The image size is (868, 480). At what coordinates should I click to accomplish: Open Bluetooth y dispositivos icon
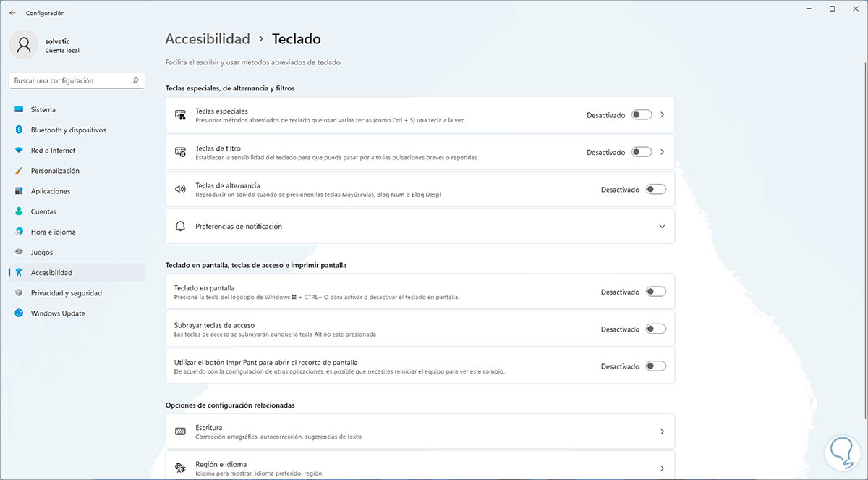point(19,130)
